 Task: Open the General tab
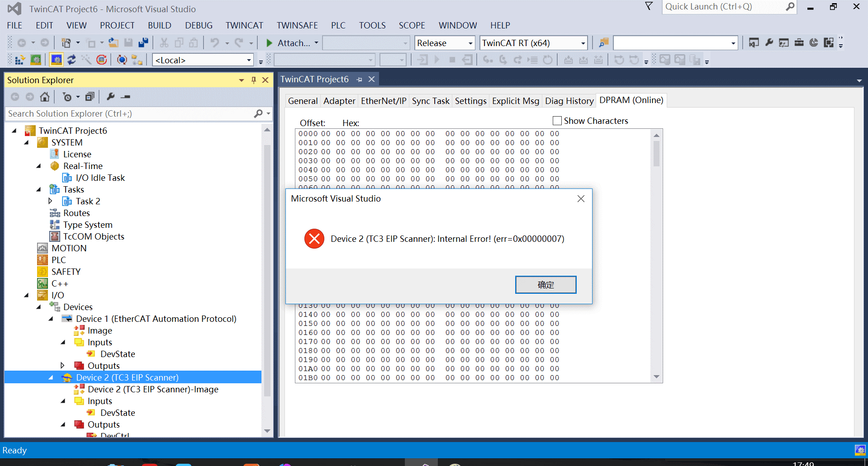click(303, 101)
